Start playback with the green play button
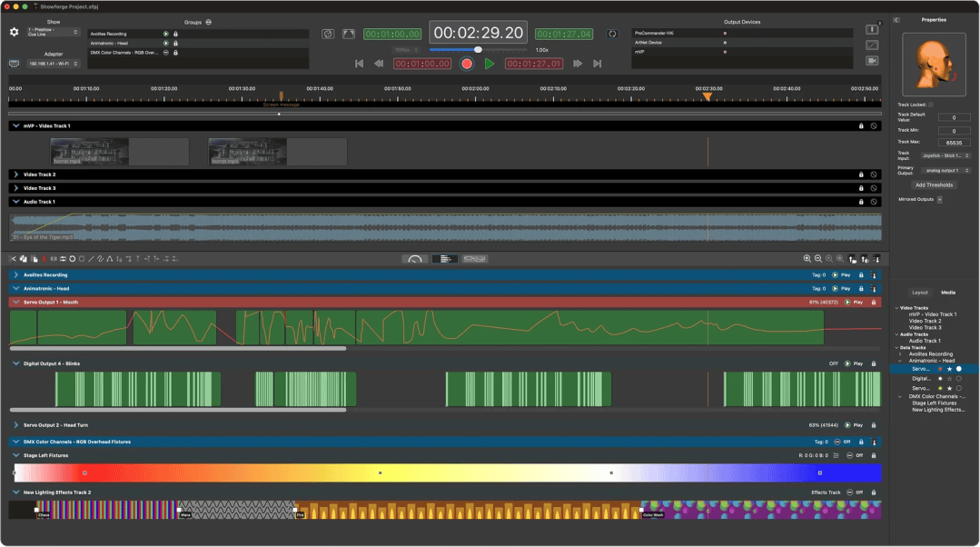980x547 pixels. [490, 64]
